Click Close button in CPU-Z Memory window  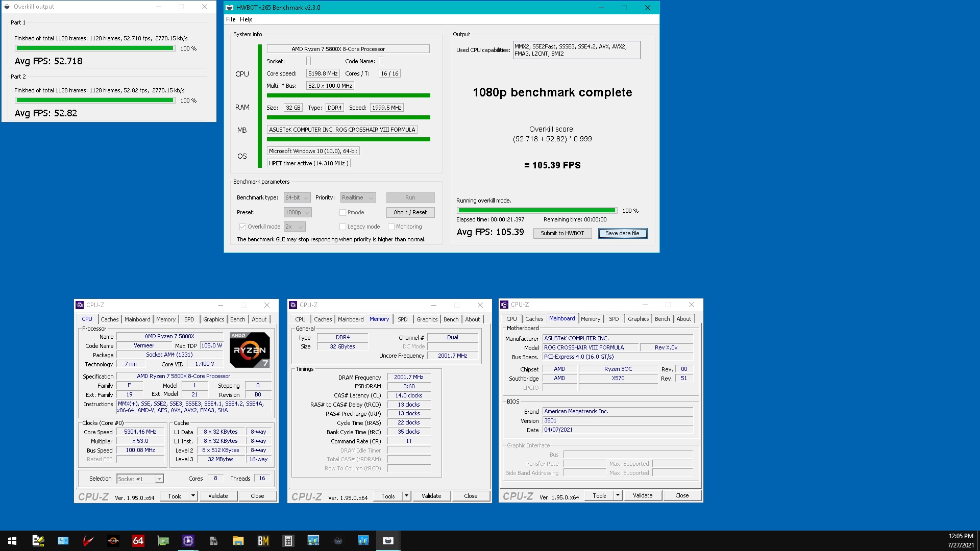pos(471,496)
